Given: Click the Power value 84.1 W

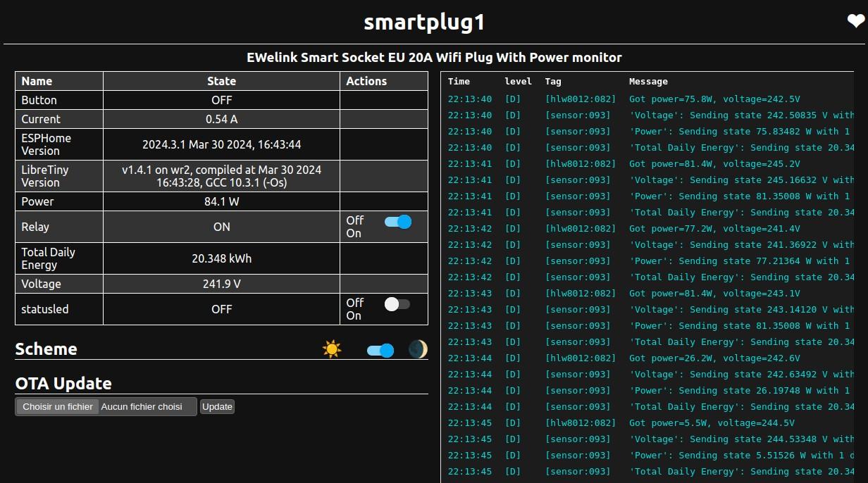Looking at the screenshot, I should 222,201.
